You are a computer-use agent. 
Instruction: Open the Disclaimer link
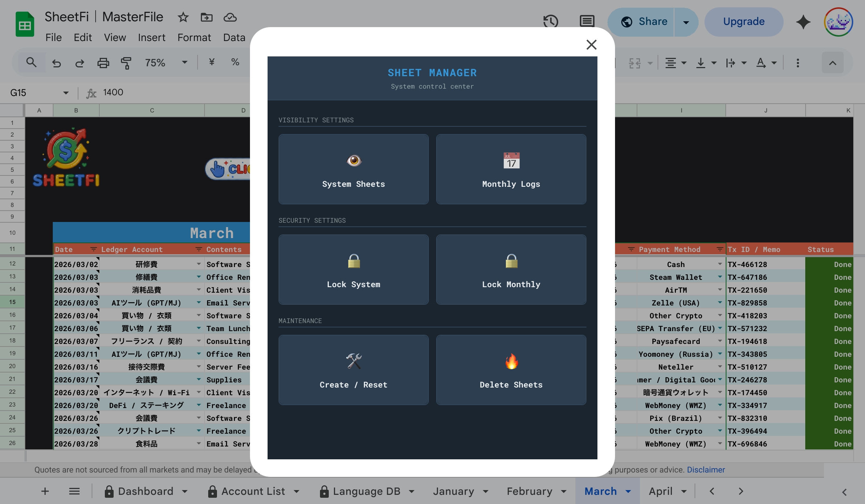[x=706, y=470]
